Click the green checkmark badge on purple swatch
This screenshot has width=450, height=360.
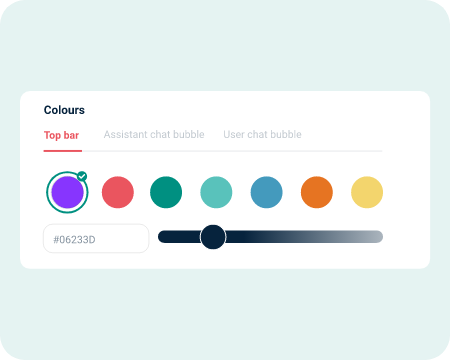pos(82,176)
